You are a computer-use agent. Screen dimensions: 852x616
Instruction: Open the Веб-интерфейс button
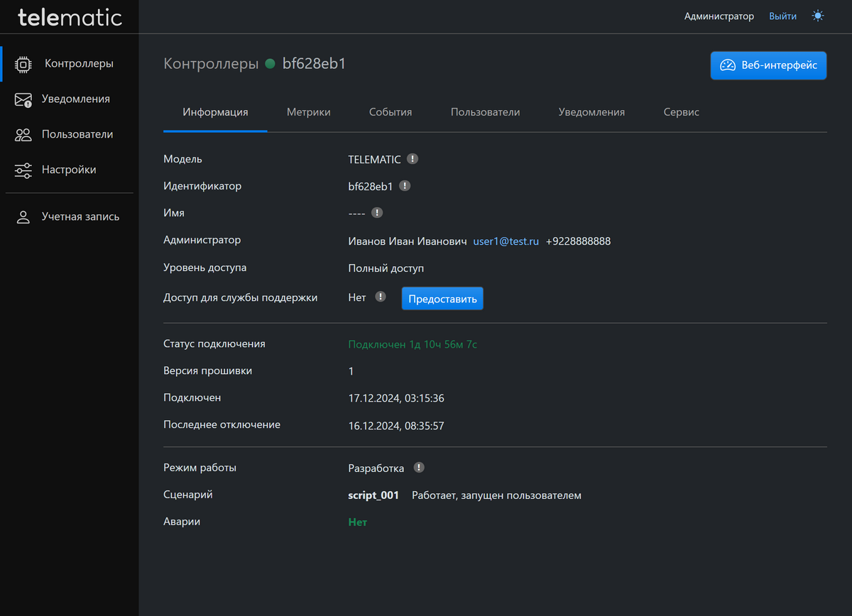click(768, 65)
